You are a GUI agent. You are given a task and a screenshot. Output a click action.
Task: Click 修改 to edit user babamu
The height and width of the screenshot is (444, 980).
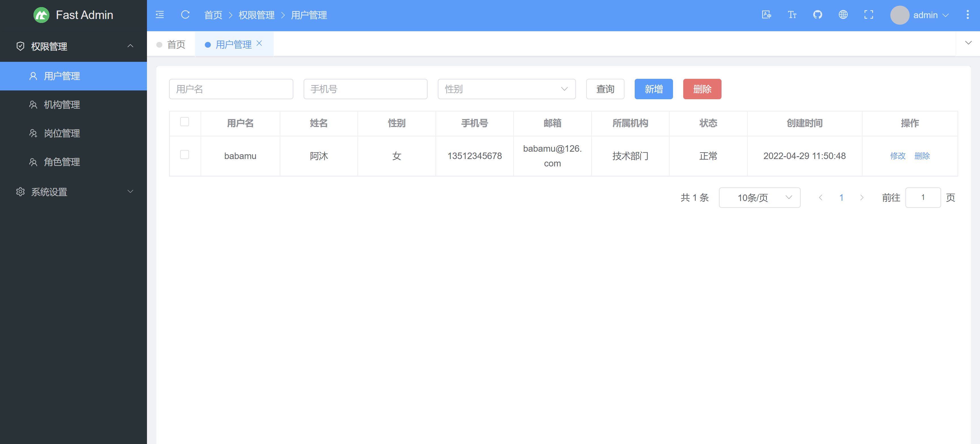click(898, 156)
